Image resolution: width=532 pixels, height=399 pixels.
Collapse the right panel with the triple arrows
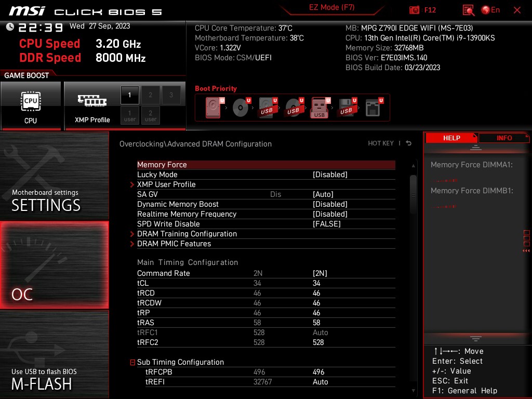526,251
